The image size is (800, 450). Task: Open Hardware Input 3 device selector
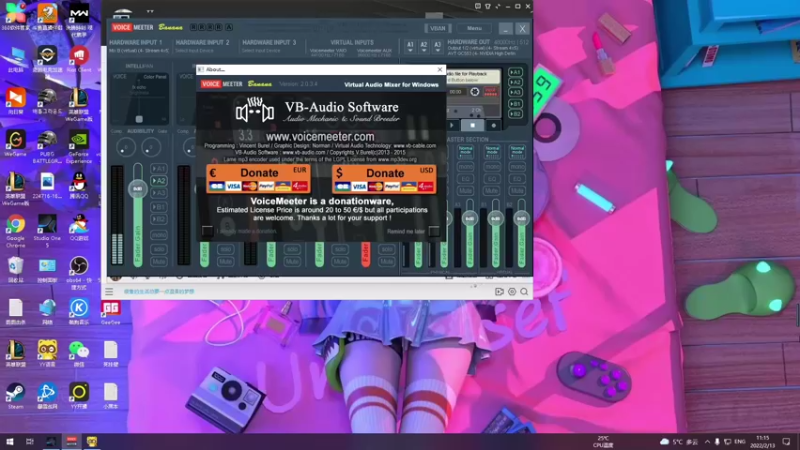[x=261, y=51]
